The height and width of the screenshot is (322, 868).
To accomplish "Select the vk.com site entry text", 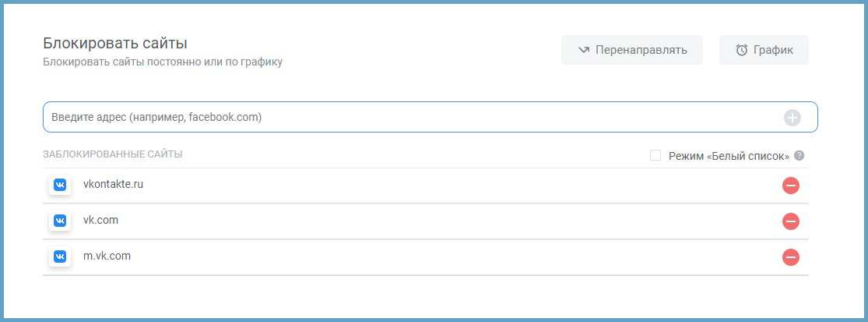I will click(x=100, y=221).
